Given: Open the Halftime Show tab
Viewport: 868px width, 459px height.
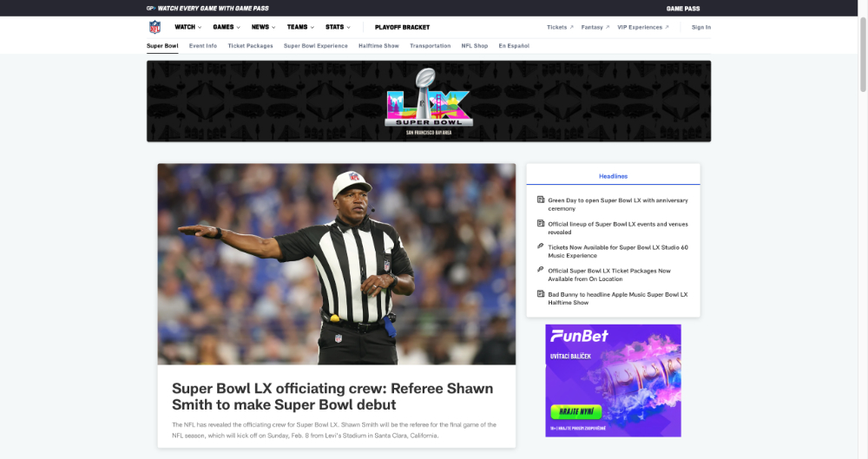Looking at the screenshot, I should [378, 46].
